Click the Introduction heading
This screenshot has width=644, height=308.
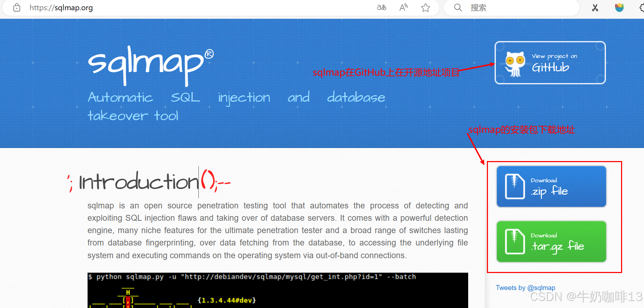[x=138, y=182]
